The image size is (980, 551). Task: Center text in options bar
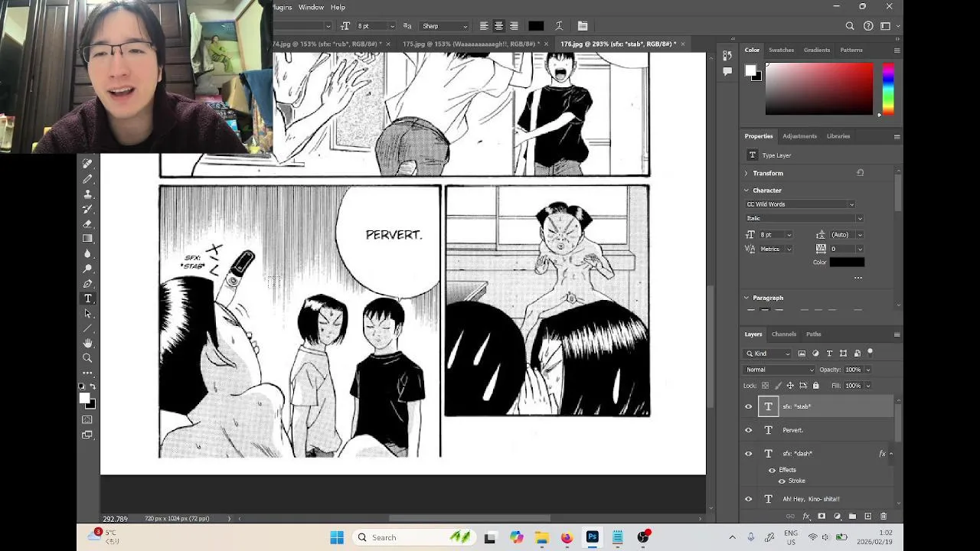point(498,26)
